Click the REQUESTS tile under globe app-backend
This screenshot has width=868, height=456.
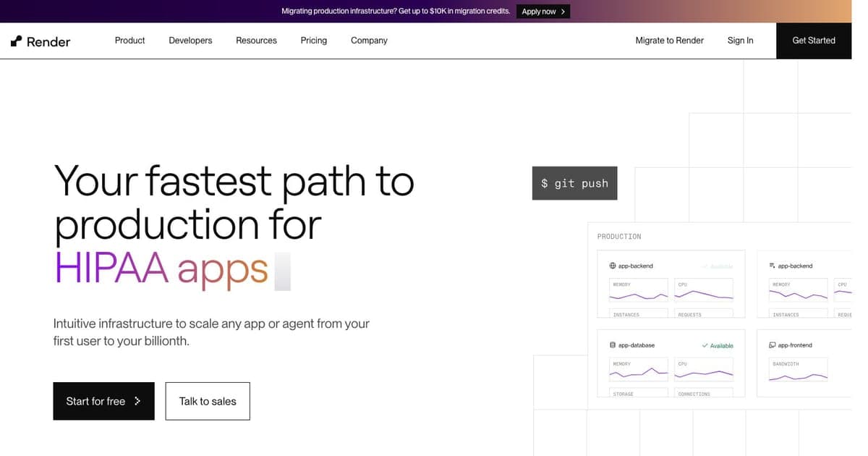pos(704,314)
